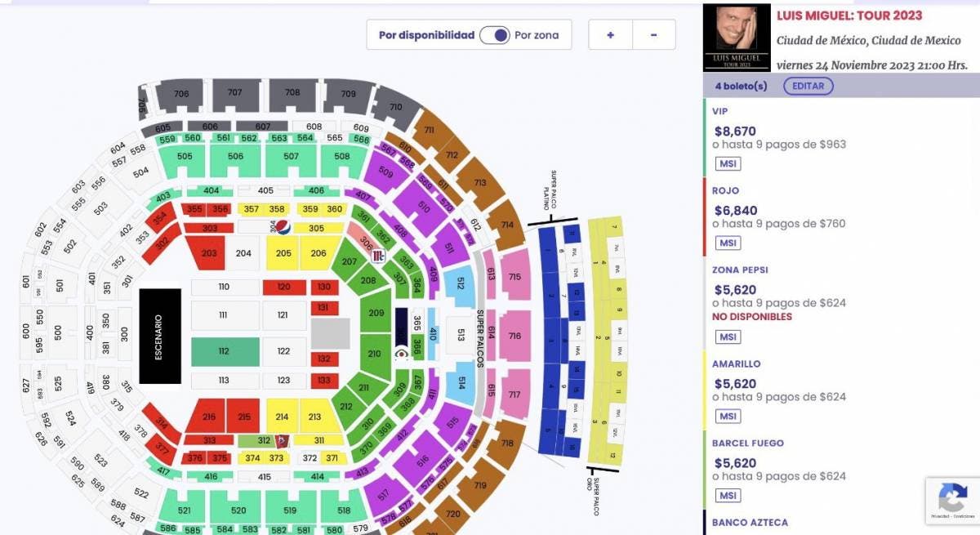Click the zoom in plus button
The width and height of the screenshot is (980, 535).
[x=610, y=35]
